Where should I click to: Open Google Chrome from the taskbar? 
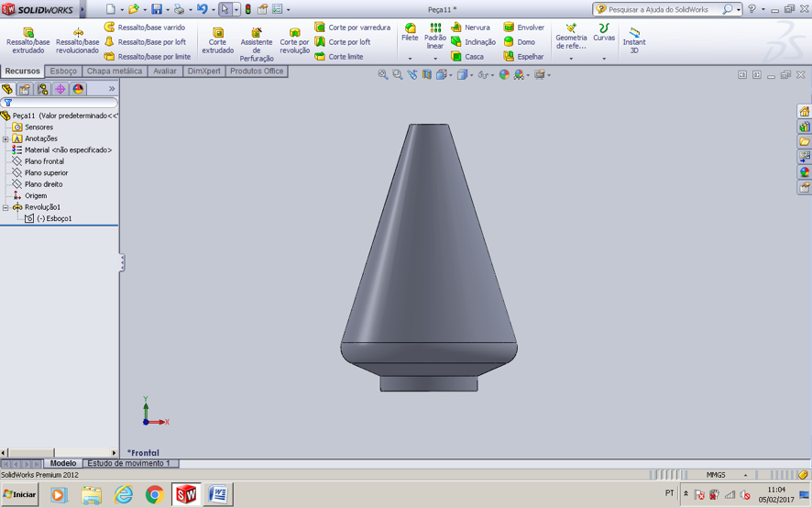click(x=154, y=494)
